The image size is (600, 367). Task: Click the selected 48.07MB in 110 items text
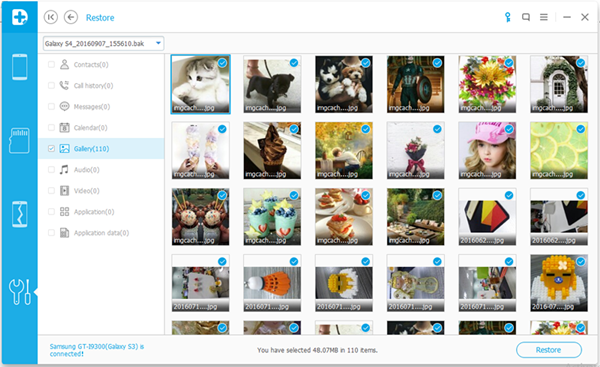(x=317, y=350)
